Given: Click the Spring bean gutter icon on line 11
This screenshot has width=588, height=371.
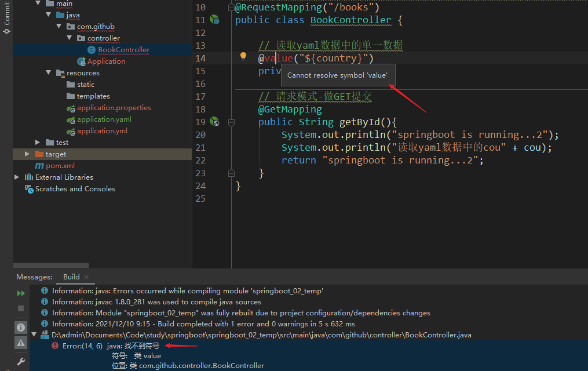Looking at the screenshot, I should click(x=214, y=20).
